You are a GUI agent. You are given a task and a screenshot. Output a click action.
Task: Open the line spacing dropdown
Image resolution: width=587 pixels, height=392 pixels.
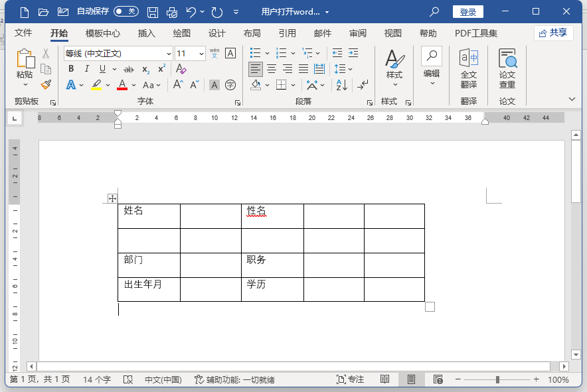(x=343, y=69)
